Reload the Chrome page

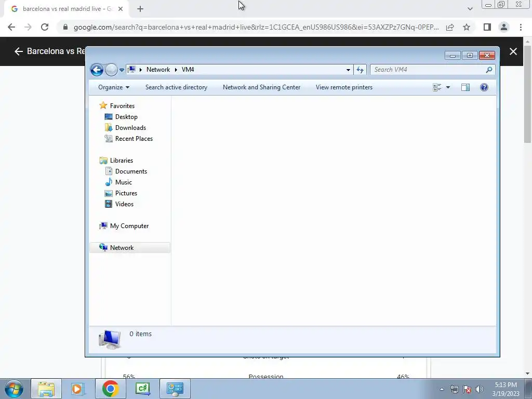tap(45, 27)
